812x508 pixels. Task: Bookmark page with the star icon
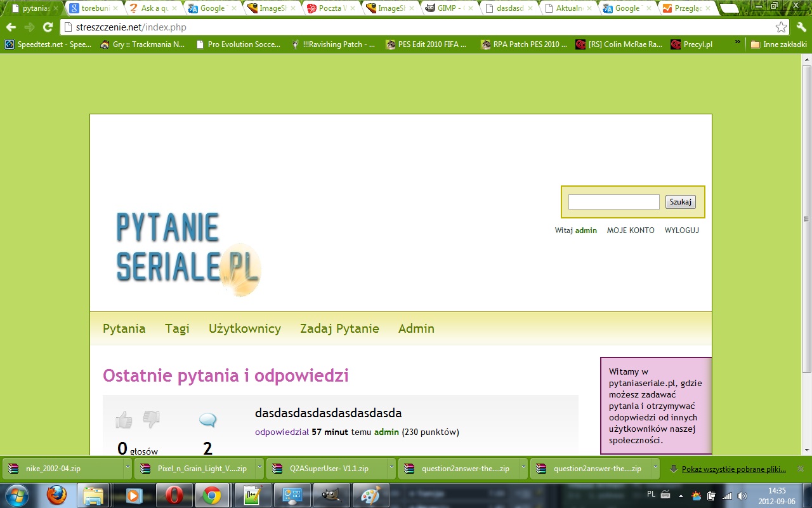(781, 27)
